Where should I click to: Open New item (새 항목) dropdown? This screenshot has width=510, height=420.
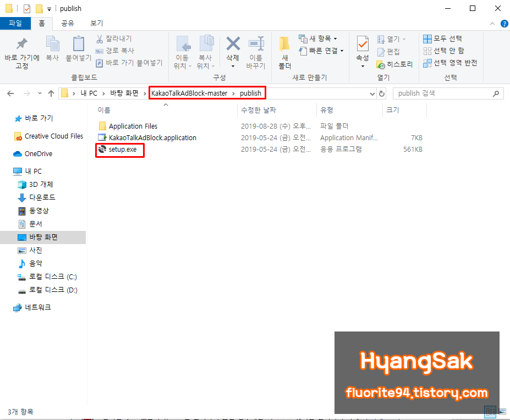click(318, 38)
